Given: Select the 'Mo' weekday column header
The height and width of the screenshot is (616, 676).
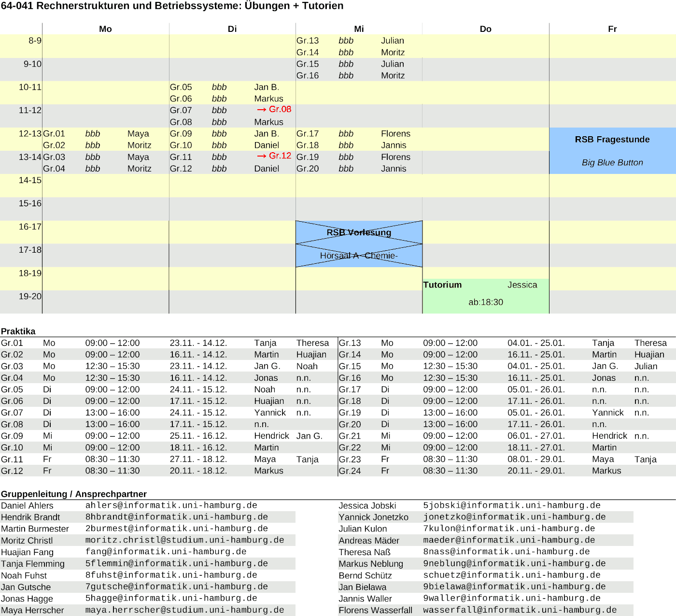Looking at the screenshot, I should coord(105,29).
